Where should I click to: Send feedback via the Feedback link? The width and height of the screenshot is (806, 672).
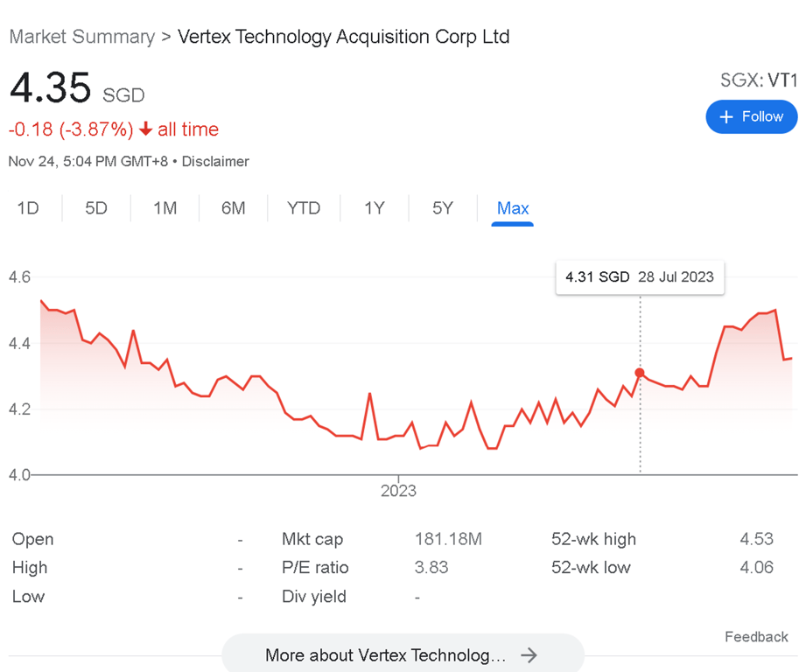[756, 637]
